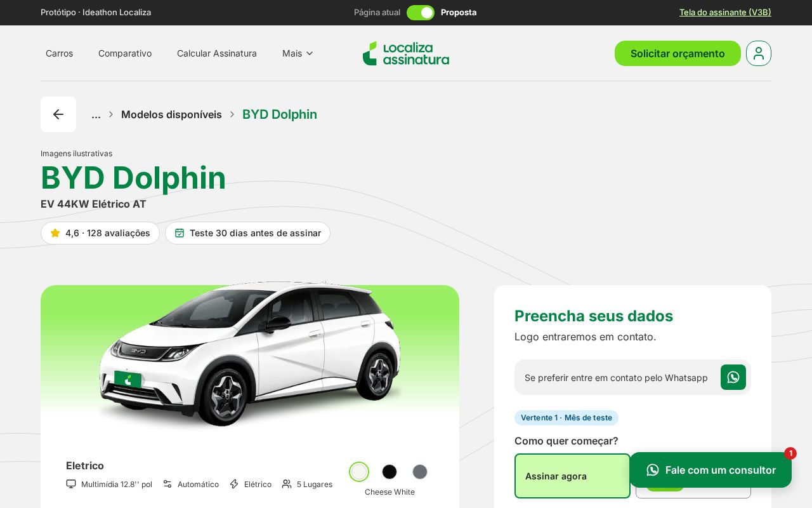Click the Automático transmission icon

coord(167,484)
